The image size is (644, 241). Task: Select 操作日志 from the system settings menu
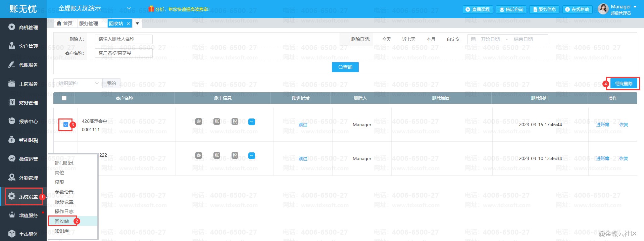[64, 211]
